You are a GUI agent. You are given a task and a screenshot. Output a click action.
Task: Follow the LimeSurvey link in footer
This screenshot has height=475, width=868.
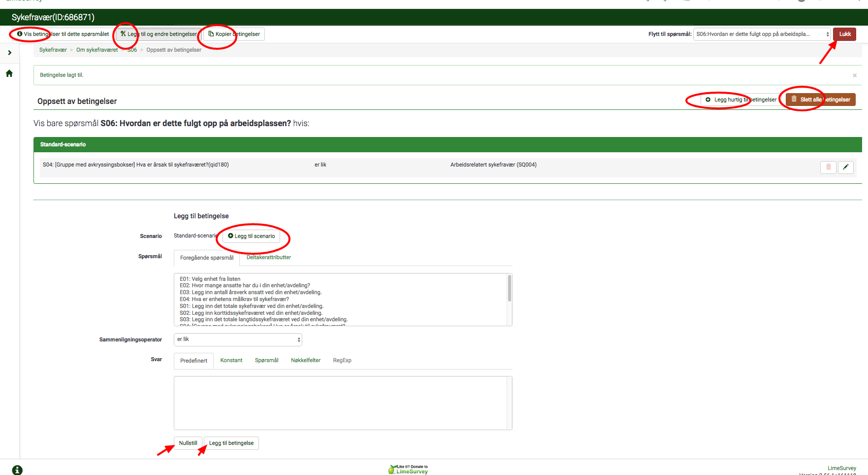point(841,468)
